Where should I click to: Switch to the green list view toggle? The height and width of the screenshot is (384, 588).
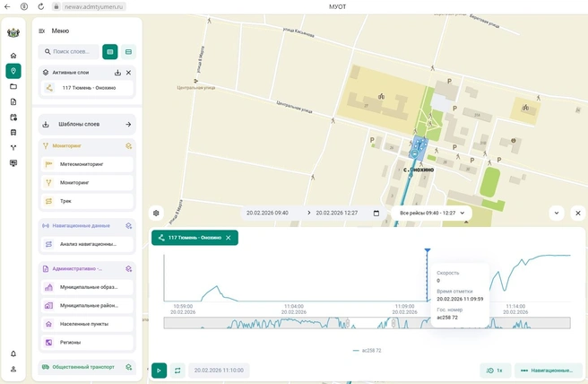pyautogui.click(x=110, y=52)
